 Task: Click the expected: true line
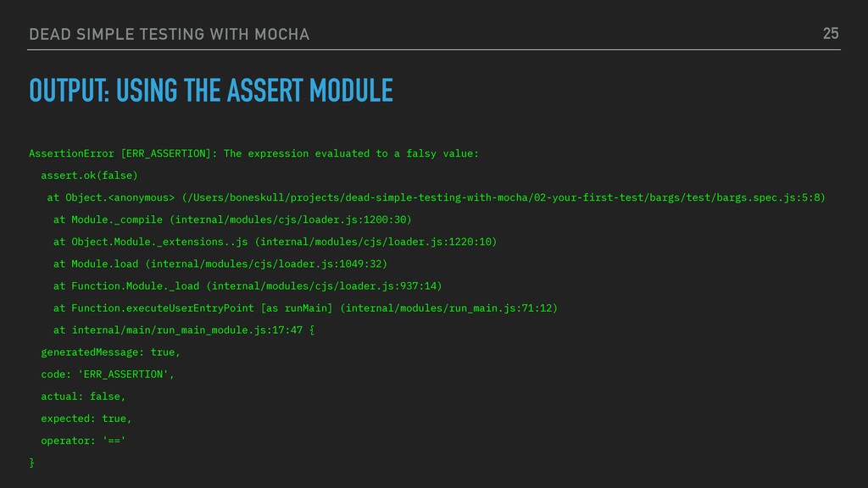[x=86, y=419]
